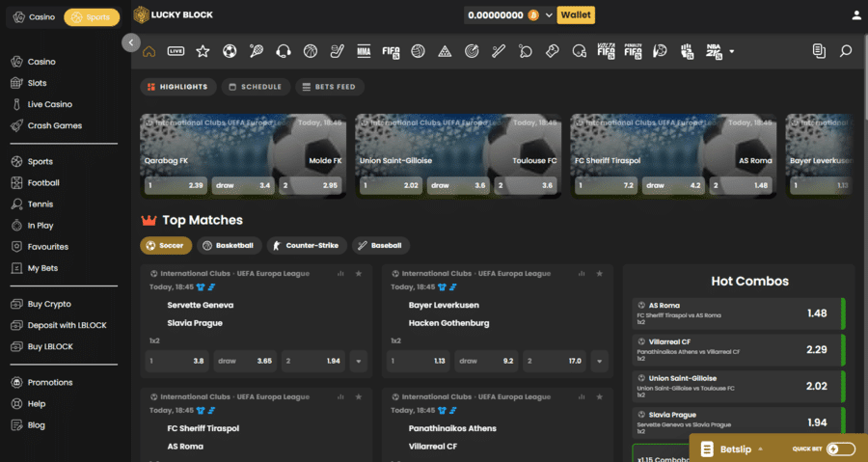Expand more markets for Bayer Leverkusen match
Screen dimensions: 868x462
pyautogui.click(x=600, y=362)
